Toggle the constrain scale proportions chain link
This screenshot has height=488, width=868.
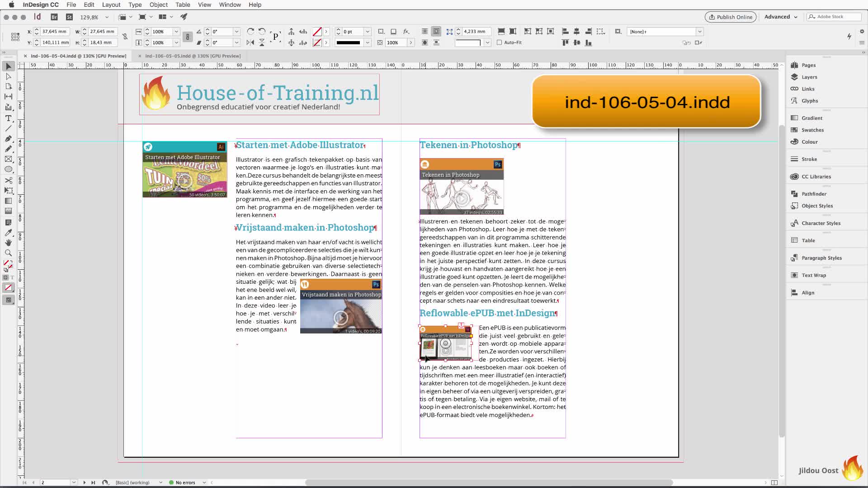click(188, 37)
